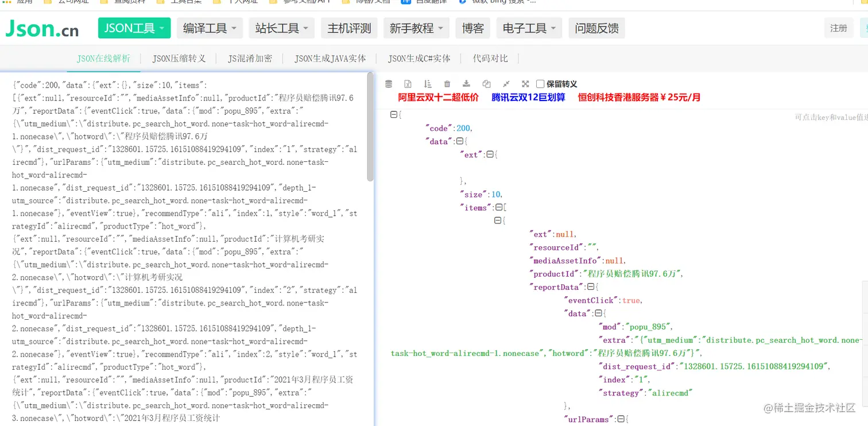Click the "mediaAssetInfo" key in tree
This screenshot has height=426, width=868.
click(565, 261)
